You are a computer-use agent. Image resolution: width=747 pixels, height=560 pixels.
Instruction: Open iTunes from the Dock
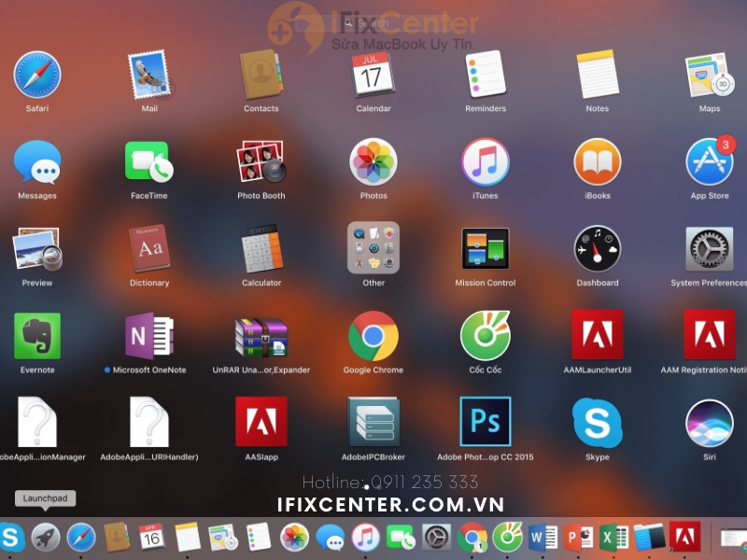[x=365, y=538]
